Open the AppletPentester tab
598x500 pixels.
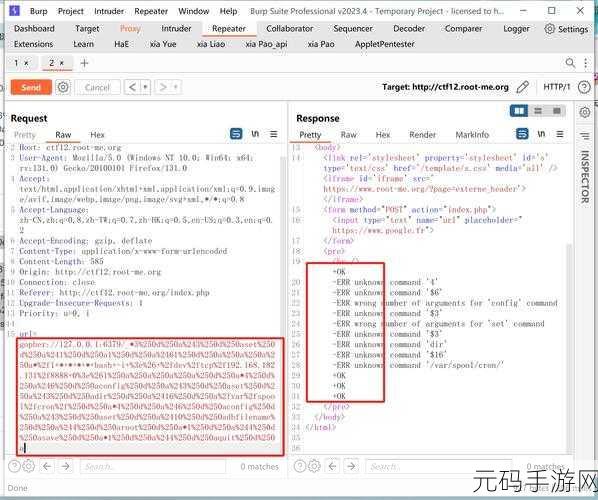[x=384, y=44]
